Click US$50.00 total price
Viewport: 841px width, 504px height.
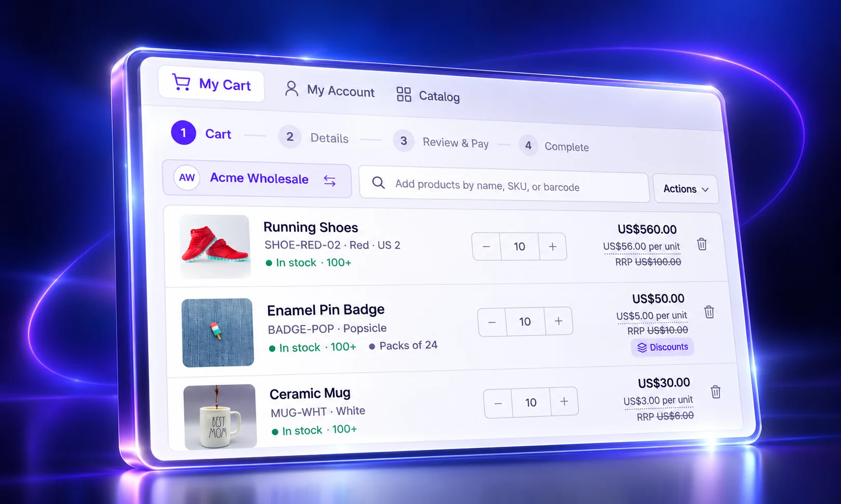tap(658, 299)
